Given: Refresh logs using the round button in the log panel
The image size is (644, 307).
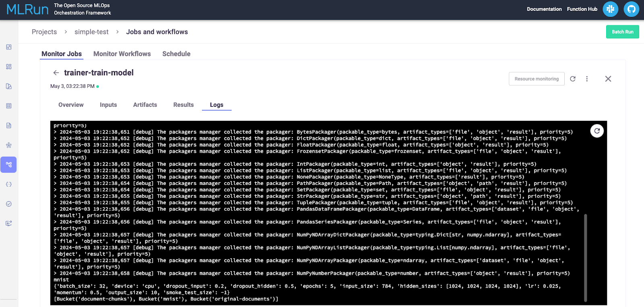Looking at the screenshot, I should [x=597, y=131].
